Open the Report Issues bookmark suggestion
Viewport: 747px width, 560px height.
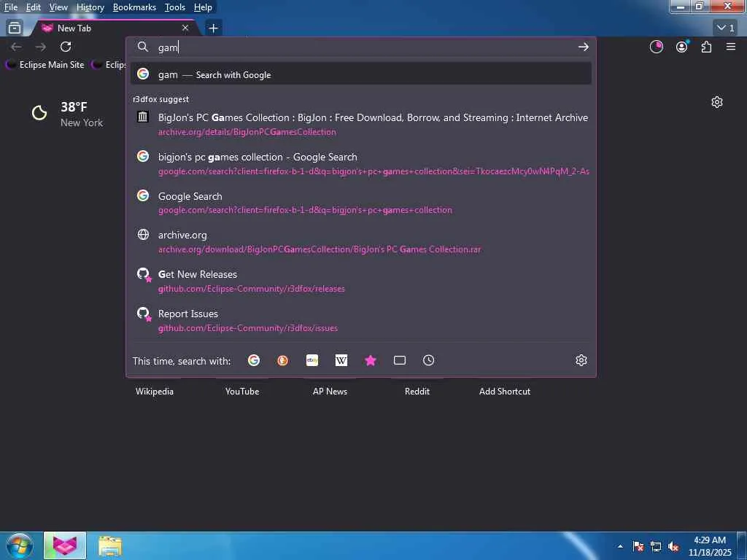coord(361,321)
